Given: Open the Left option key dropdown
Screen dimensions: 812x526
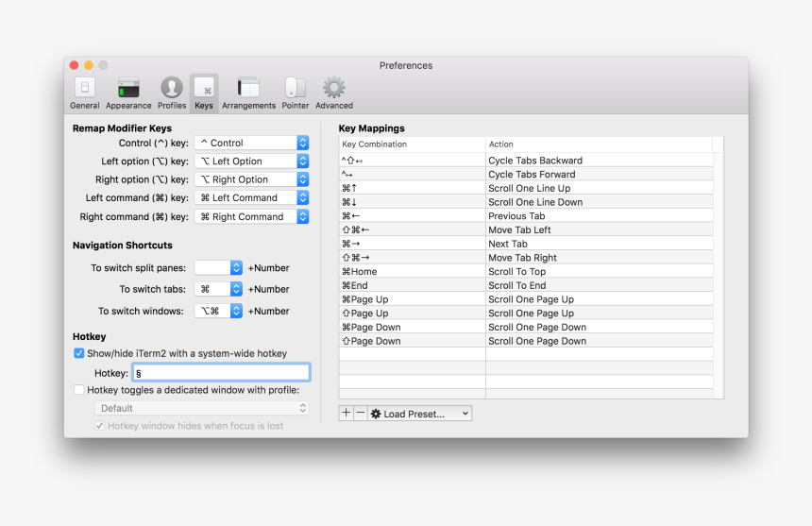Looking at the screenshot, I should tap(252, 161).
